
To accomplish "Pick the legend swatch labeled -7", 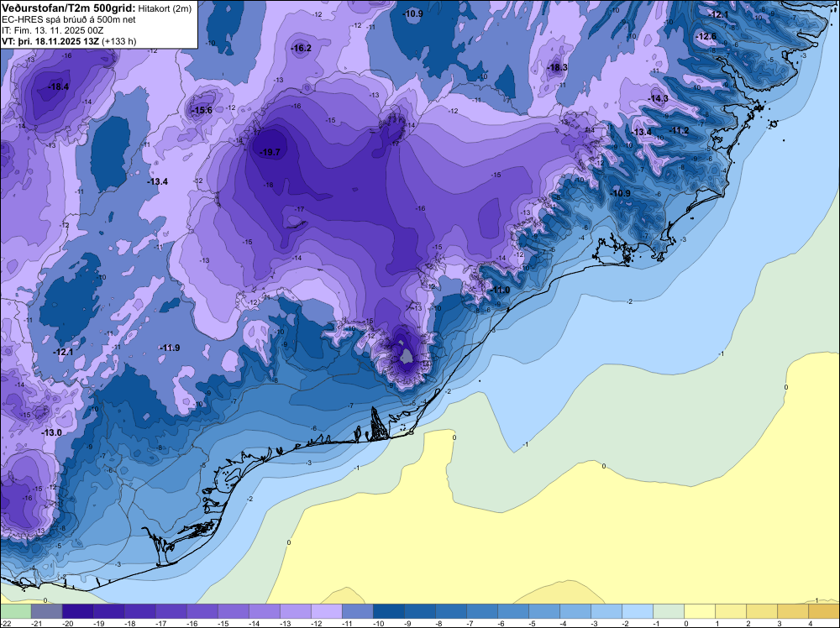I will click(x=482, y=611).
